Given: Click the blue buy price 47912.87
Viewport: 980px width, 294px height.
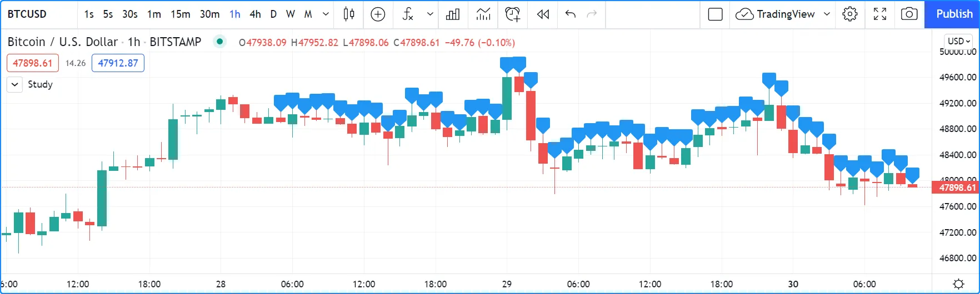Looking at the screenshot, I should click(x=118, y=63).
